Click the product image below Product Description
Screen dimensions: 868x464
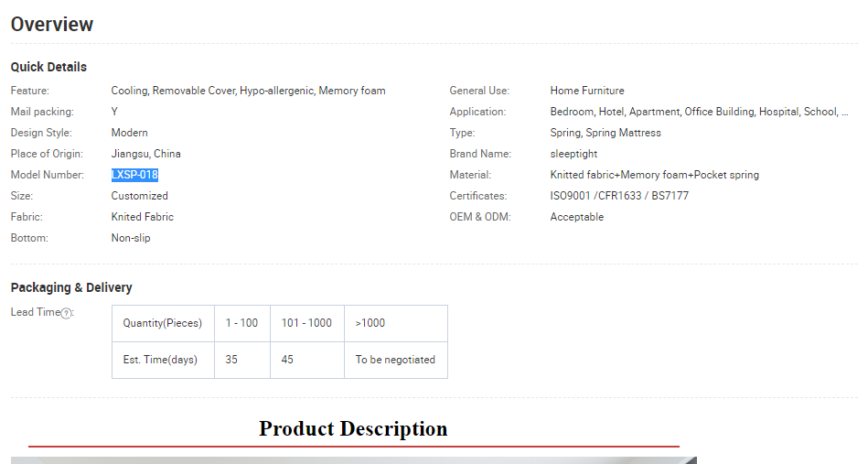(353, 459)
